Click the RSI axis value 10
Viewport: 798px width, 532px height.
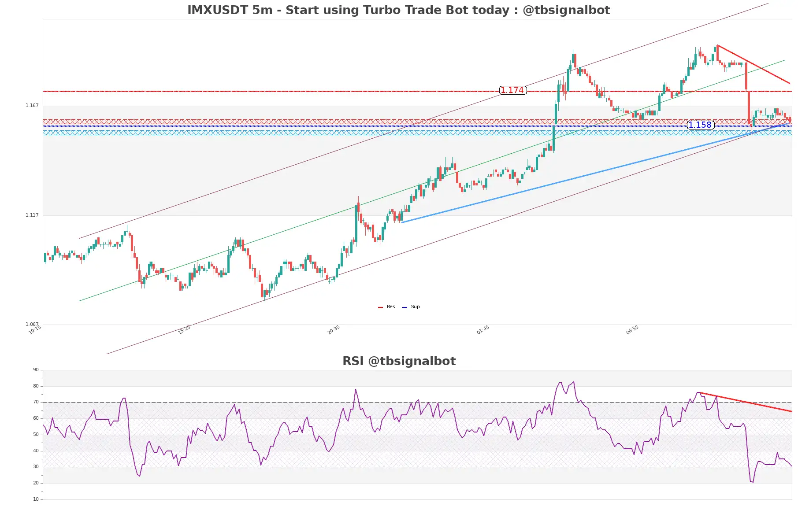(36, 499)
